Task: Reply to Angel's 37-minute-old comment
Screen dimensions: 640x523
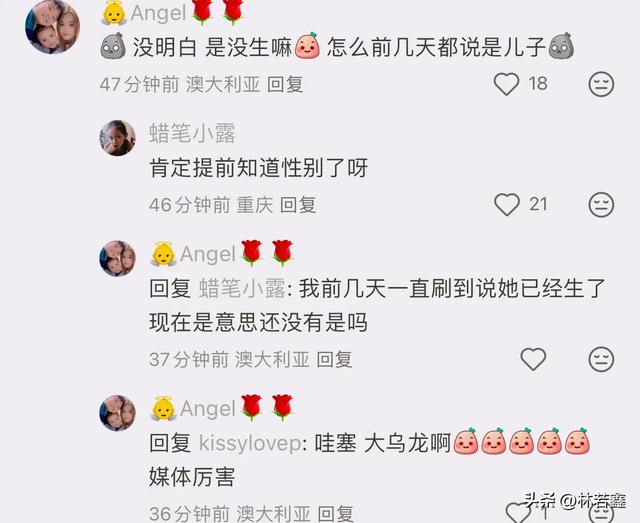Action: [x=334, y=360]
